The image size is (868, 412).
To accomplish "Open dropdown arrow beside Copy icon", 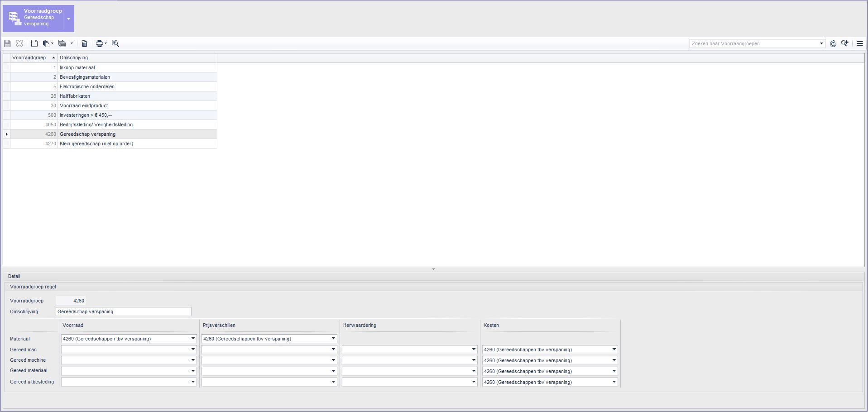I will point(72,44).
